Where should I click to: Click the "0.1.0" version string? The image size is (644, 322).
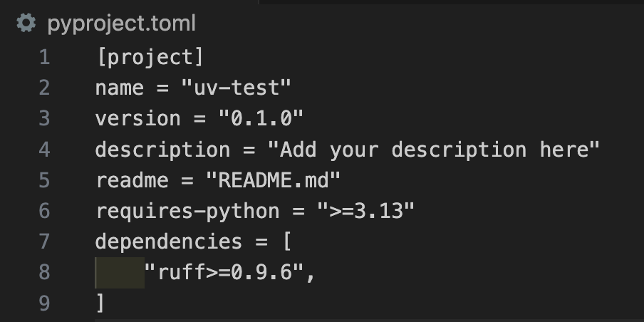261,118
